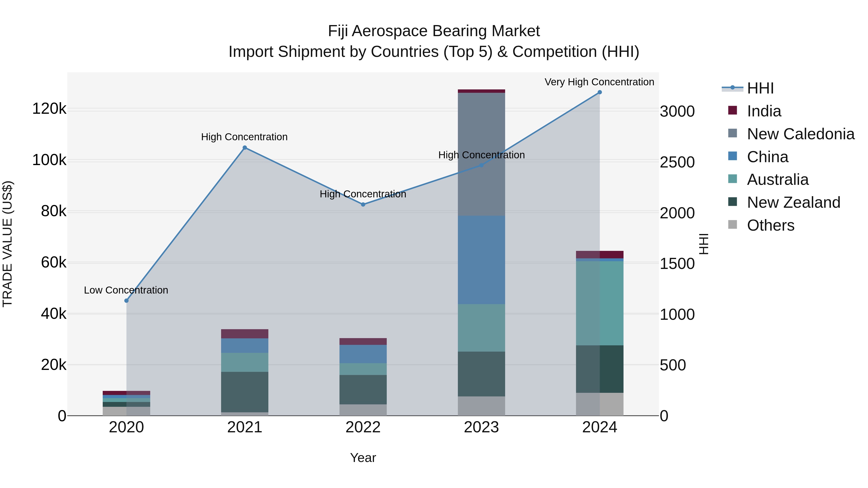Click the 'Very High Concentration' annotation
Viewport: 868px width, 488px height.
click(x=599, y=82)
